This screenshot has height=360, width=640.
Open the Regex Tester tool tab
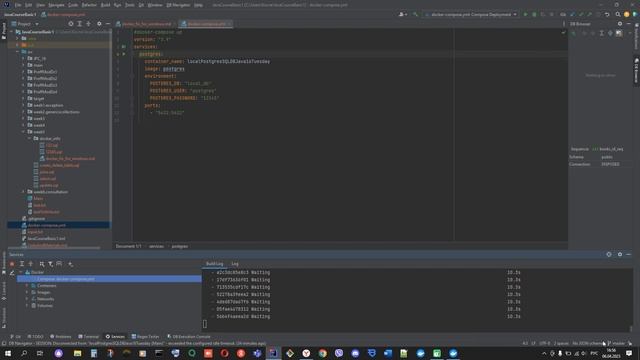(145, 337)
